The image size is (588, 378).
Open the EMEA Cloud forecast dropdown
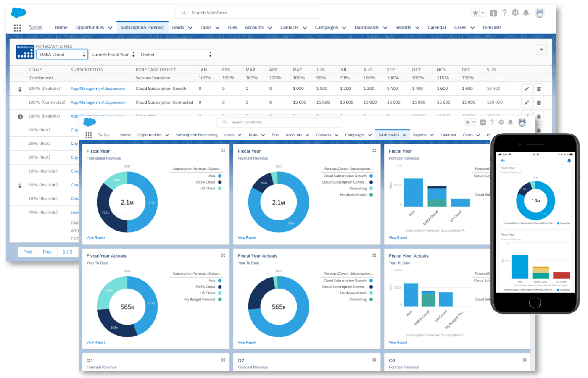(x=62, y=55)
